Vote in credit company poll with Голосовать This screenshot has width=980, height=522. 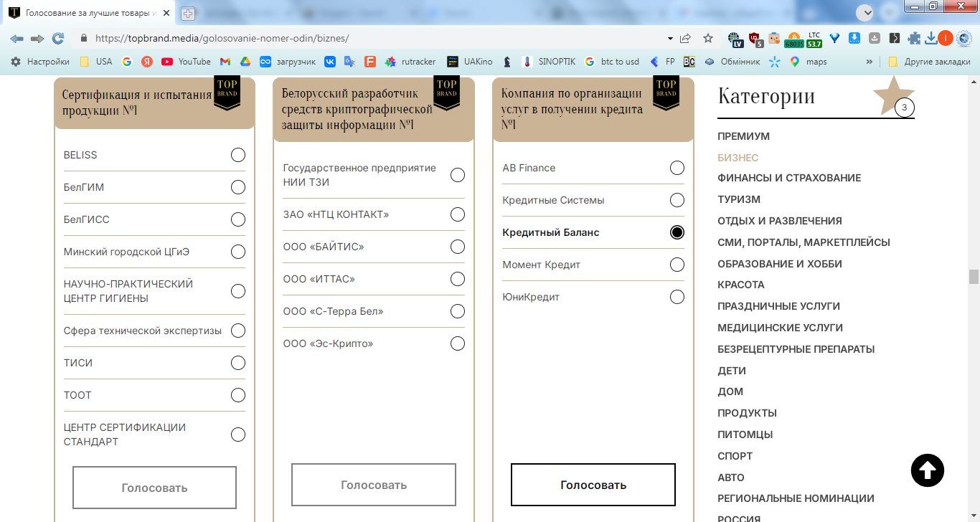593,485
